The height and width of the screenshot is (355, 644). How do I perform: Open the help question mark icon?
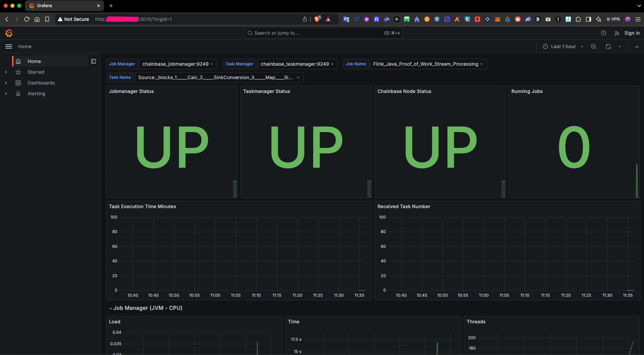tap(604, 33)
